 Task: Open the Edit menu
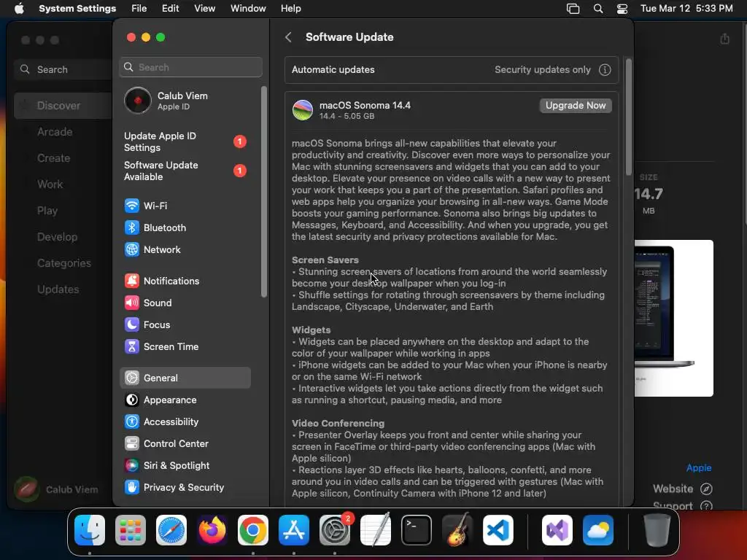click(x=170, y=9)
